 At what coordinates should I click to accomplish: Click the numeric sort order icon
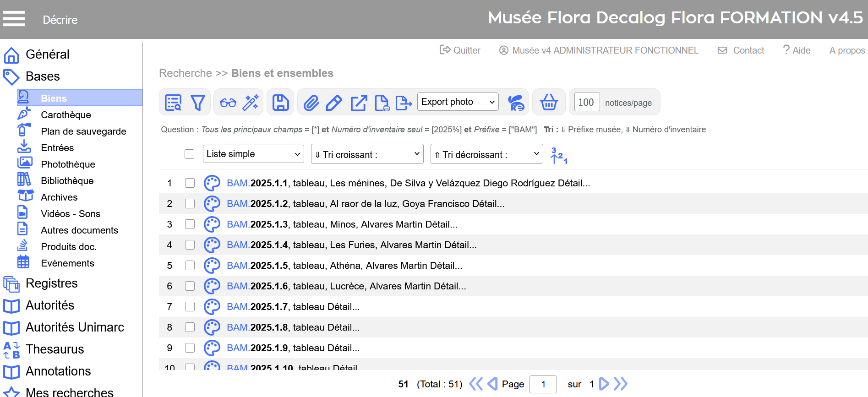coord(559,155)
